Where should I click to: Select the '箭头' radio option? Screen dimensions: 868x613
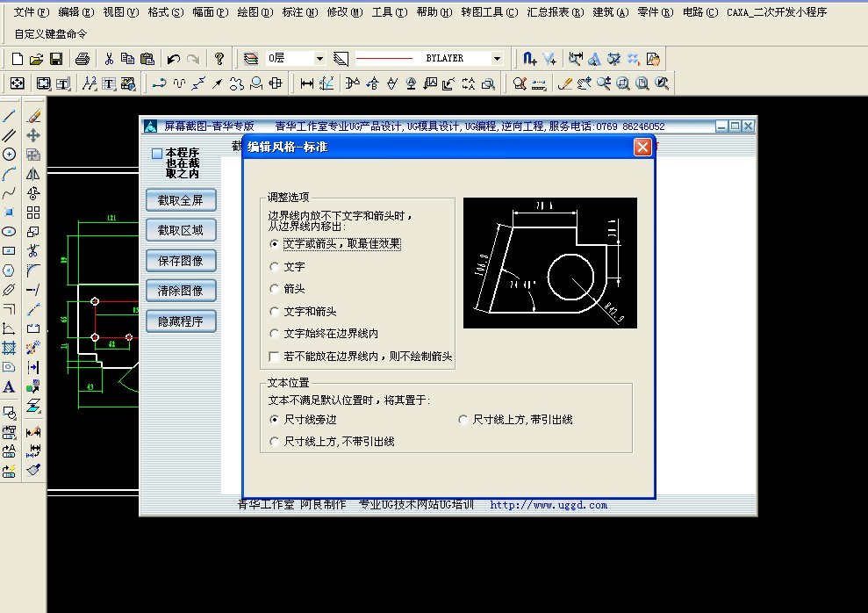point(274,289)
